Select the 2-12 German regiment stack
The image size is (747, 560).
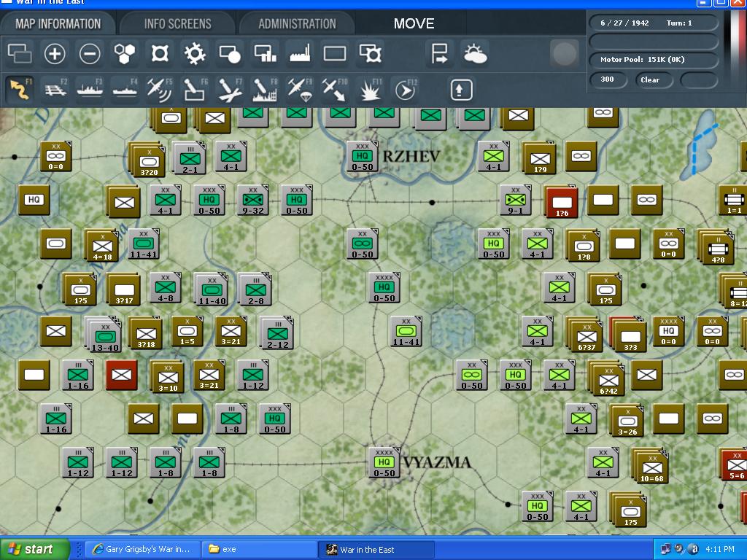[x=277, y=332]
